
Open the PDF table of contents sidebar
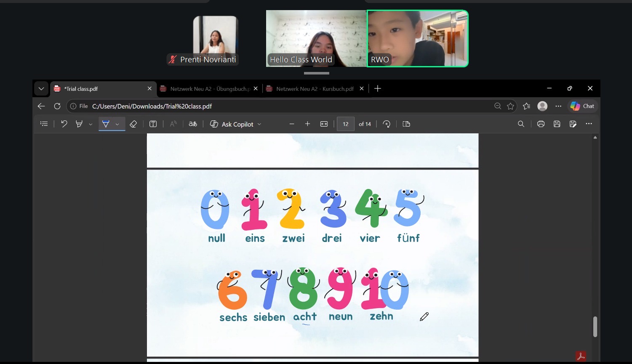[44, 124]
